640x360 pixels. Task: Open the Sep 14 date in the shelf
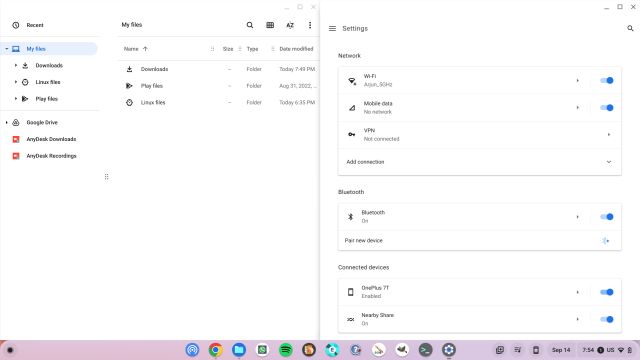pyautogui.click(x=561, y=350)
